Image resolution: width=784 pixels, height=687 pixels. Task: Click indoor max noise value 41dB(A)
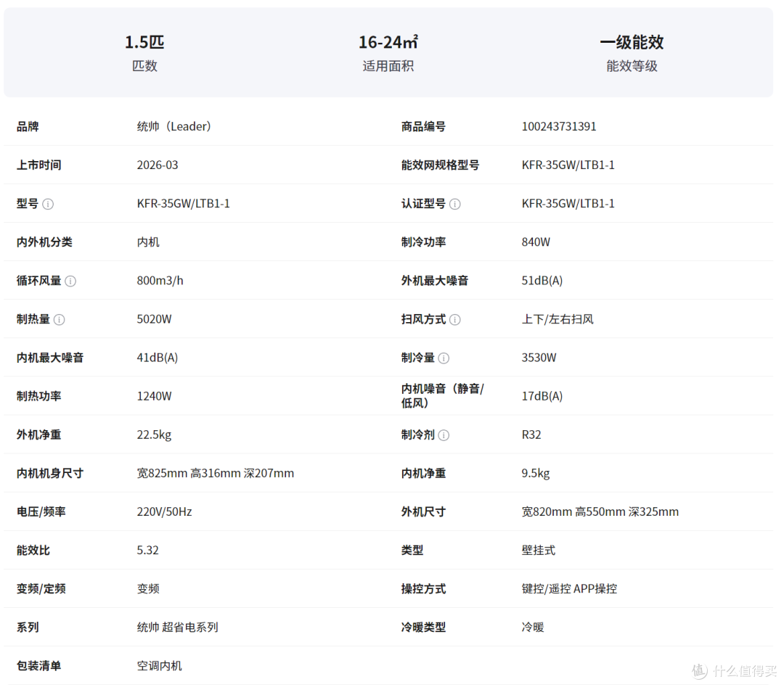tap(158, 357)
